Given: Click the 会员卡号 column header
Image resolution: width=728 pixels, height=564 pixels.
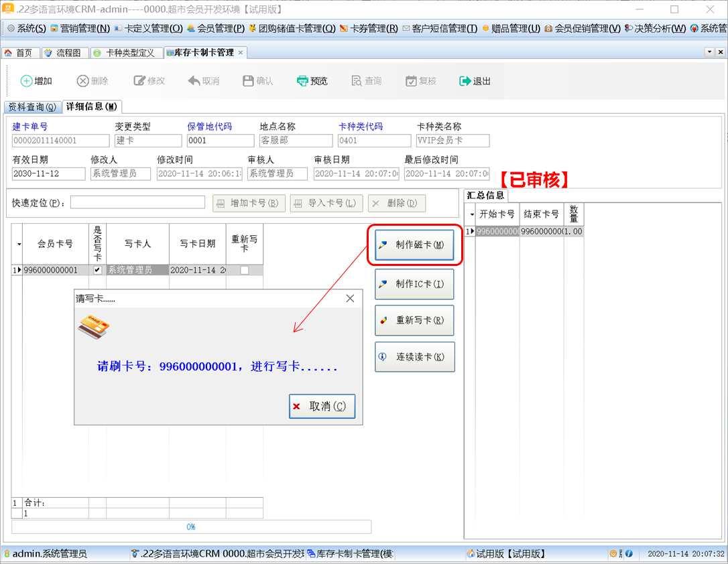Looking at the screenshot, I should 55,244.
